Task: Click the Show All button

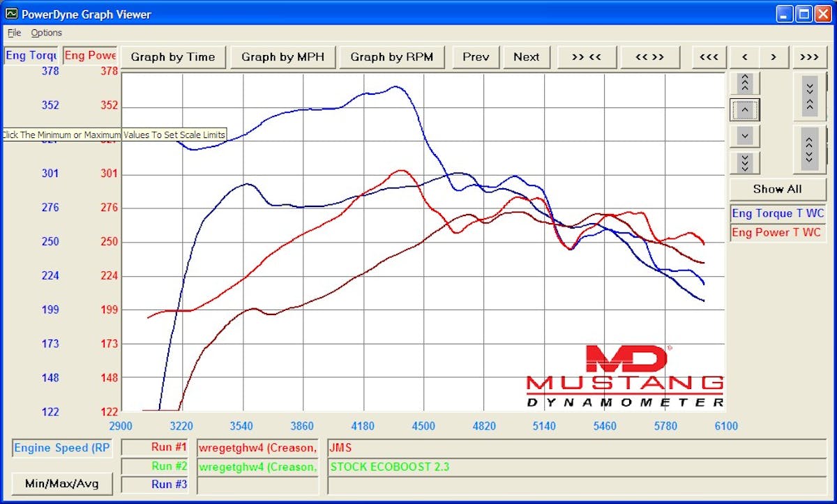Action: point(777,189)
